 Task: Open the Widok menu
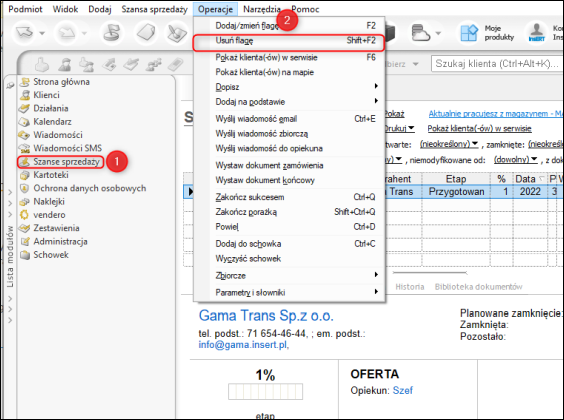click(65, 9)
